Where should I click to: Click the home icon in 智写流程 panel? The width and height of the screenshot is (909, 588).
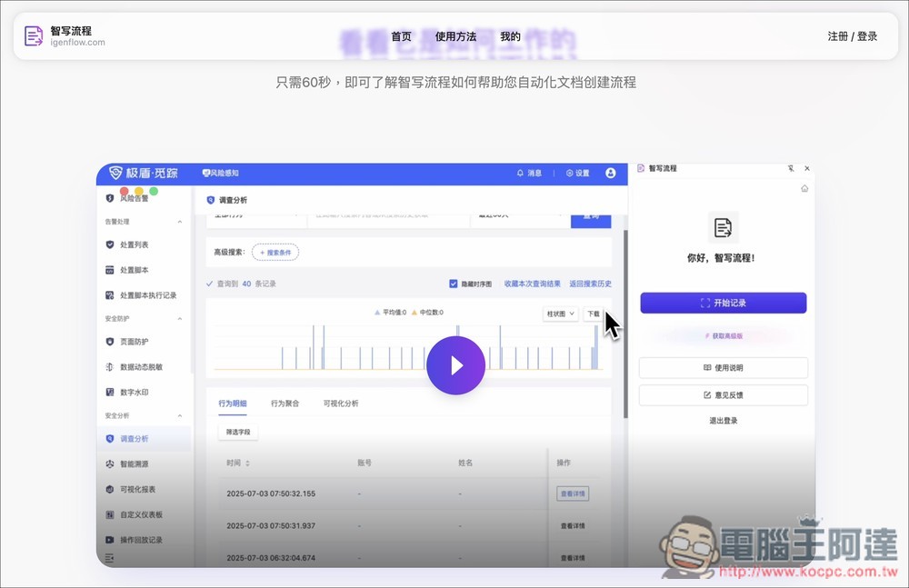point(804,187)
